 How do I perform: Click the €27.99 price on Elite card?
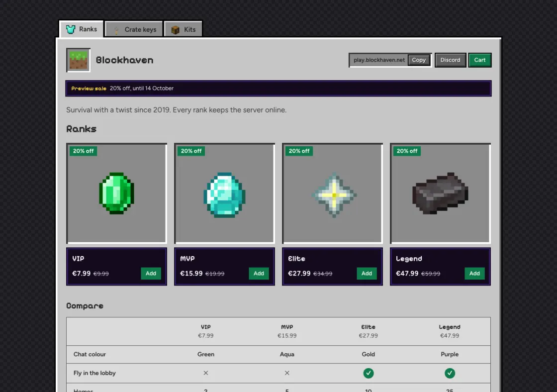[299, 273]
